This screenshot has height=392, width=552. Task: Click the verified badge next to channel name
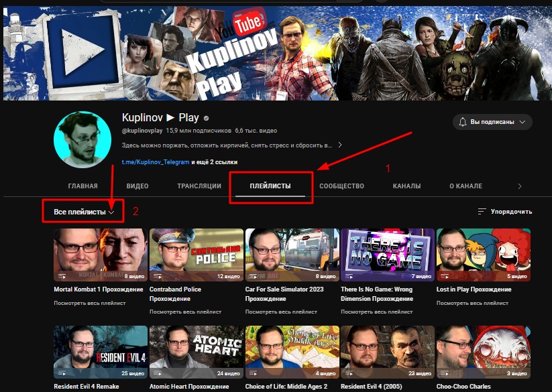207,119
